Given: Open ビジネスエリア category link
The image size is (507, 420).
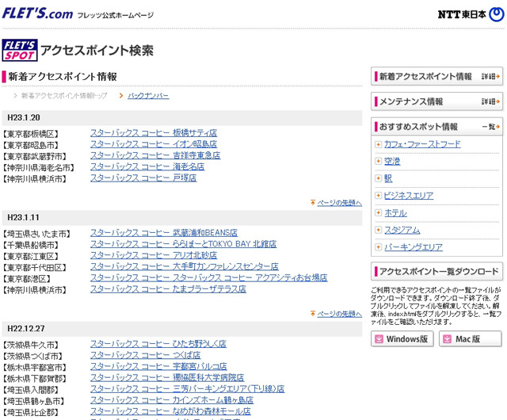Looking at the screenshot, I should 409,196.
